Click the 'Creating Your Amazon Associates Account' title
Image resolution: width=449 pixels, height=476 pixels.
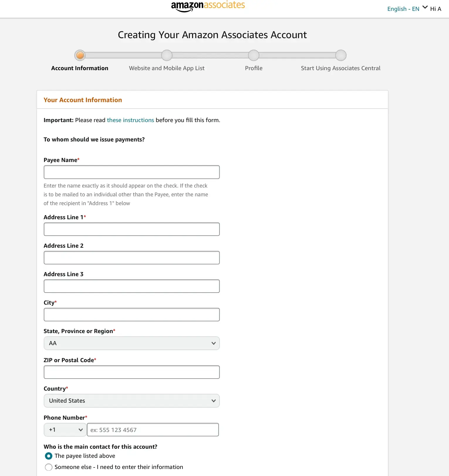pyautogui.click(x=212, y=35)
